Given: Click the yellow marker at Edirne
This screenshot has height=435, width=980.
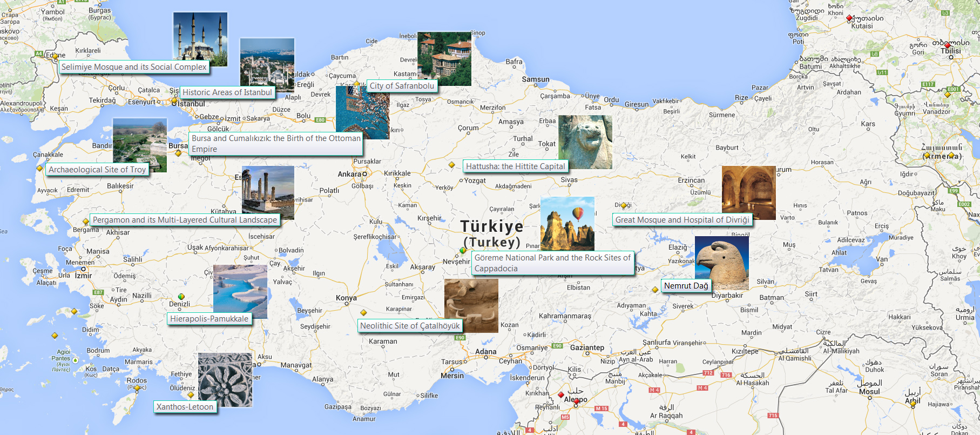Looking at the screenshot, I should point(55,56).
